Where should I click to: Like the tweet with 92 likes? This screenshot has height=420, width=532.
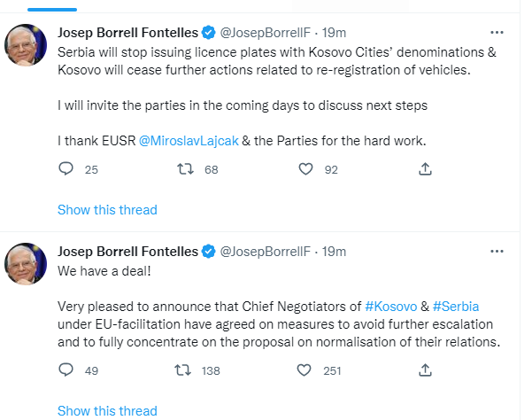pos(305,168)
